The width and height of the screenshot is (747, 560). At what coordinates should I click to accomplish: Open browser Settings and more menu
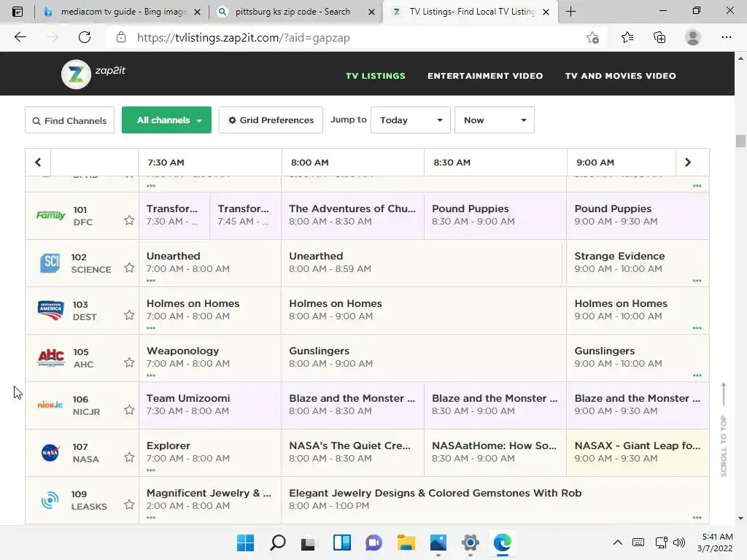[x=726, y=37]
